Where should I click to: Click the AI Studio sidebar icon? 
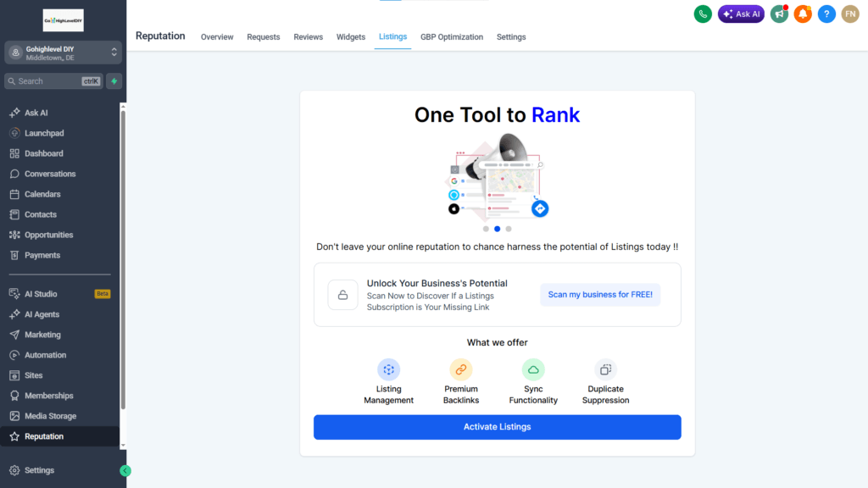pos(14,294)
